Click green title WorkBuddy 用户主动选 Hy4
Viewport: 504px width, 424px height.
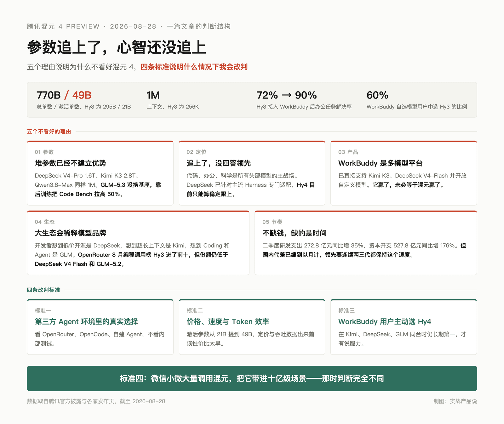pyautogui.click(x=385, y=321)
